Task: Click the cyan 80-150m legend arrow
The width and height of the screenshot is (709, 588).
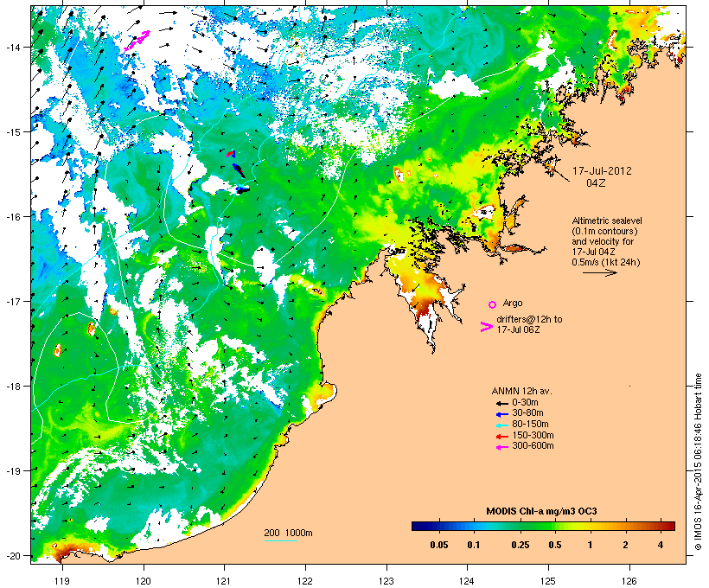Action: point(501,425)
